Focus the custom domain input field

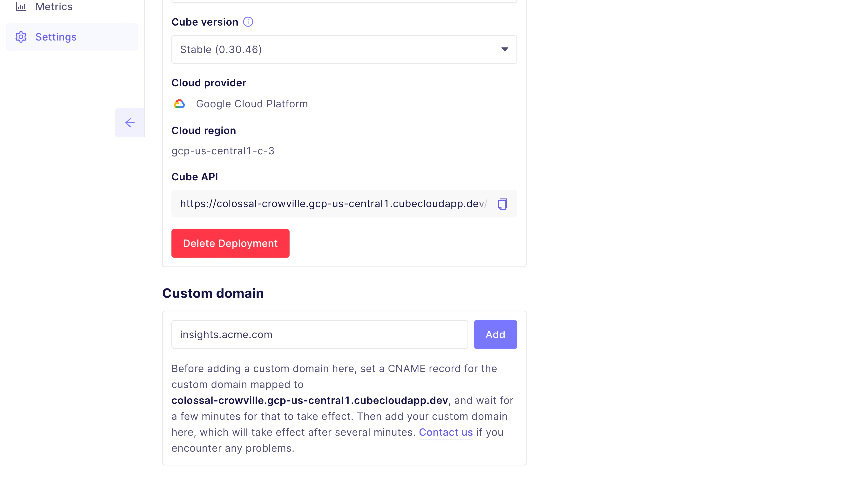(x=319, y=334)
